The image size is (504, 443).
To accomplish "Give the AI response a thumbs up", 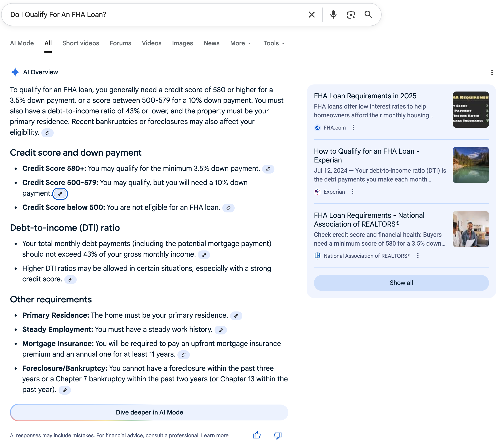I will pos(257,435).
